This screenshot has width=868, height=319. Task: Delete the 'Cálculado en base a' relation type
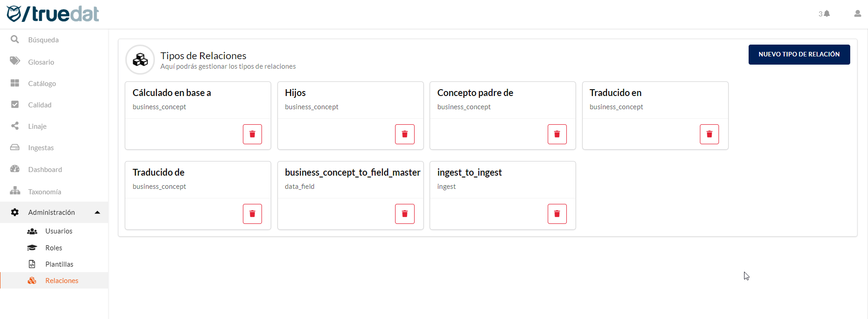point(252,134)
